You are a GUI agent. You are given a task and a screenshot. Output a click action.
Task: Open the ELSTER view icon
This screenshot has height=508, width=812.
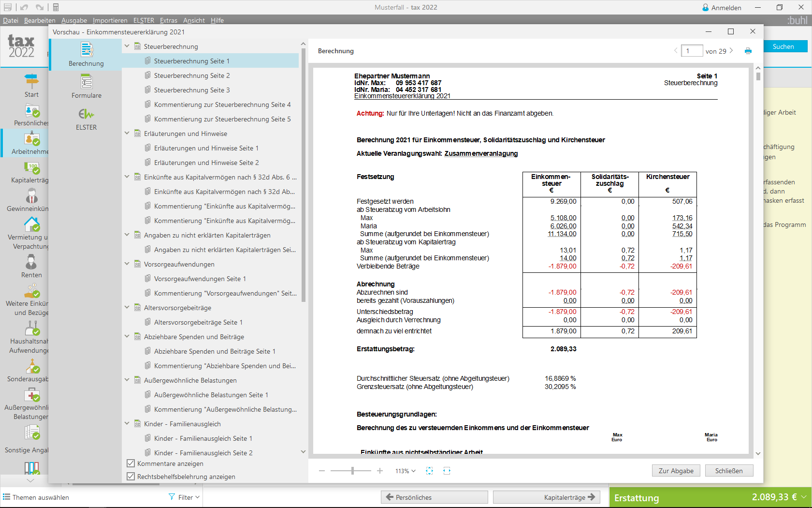click(x=87, y=114)
